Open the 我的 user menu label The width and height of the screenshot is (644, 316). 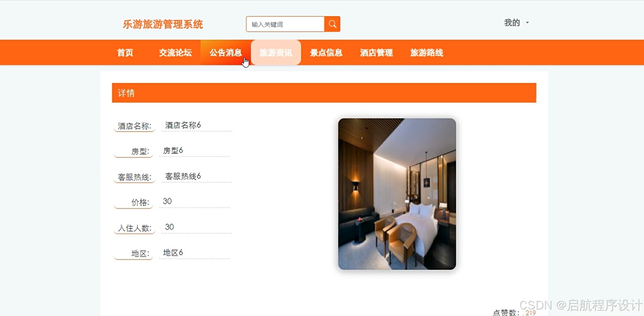(x=512, y=23)
